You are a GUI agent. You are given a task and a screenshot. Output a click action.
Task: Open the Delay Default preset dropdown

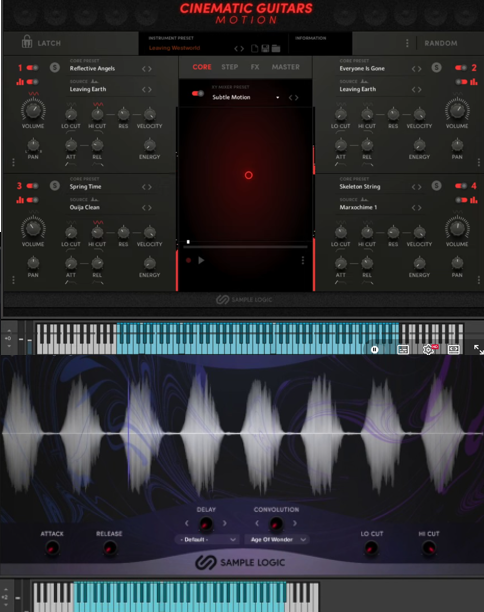[206, 539]
